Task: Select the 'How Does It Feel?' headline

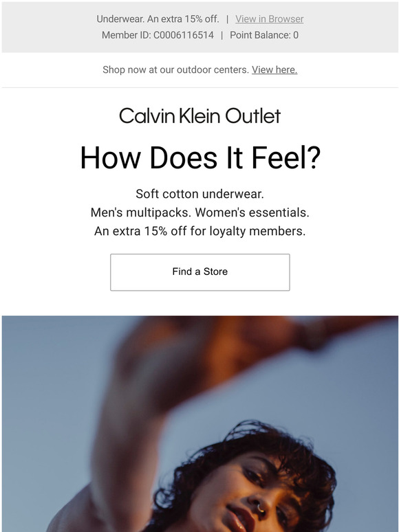Action: tap(200, 158)
